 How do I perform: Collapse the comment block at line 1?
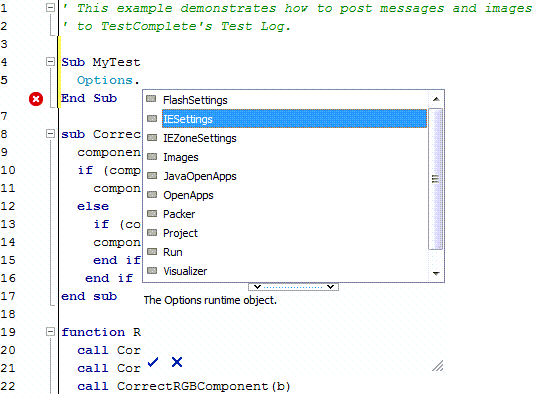click(50, 8)
